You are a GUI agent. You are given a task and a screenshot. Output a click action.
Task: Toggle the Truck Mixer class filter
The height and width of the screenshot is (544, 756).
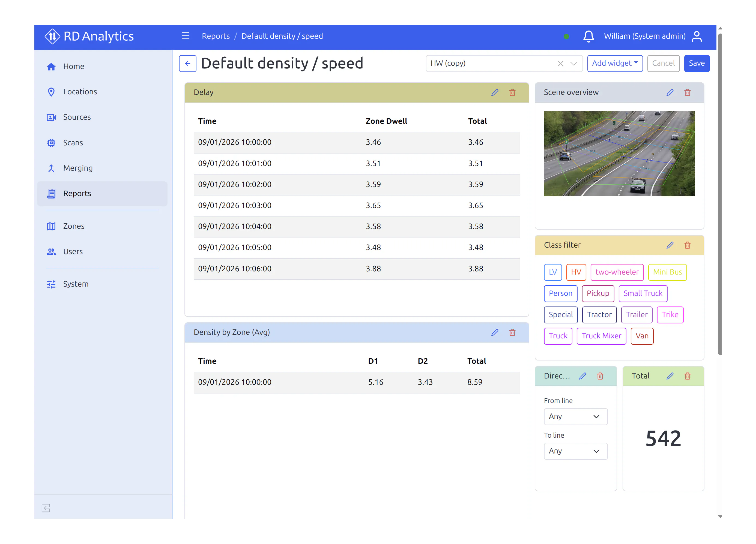tap(601, 336)
